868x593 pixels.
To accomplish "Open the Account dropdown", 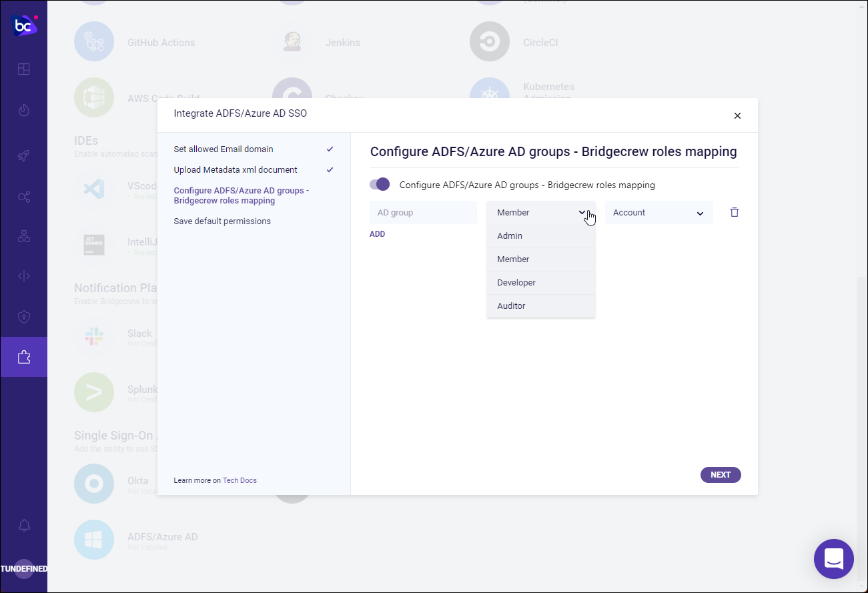I will [x=659, y=212].
